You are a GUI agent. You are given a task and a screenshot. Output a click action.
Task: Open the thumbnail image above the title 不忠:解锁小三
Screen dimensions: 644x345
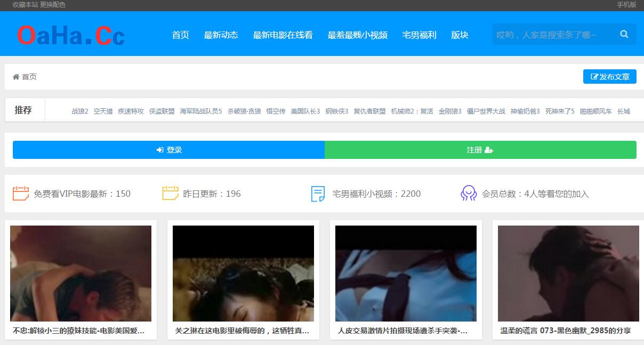pyautogui.click(x=80, y=274)
